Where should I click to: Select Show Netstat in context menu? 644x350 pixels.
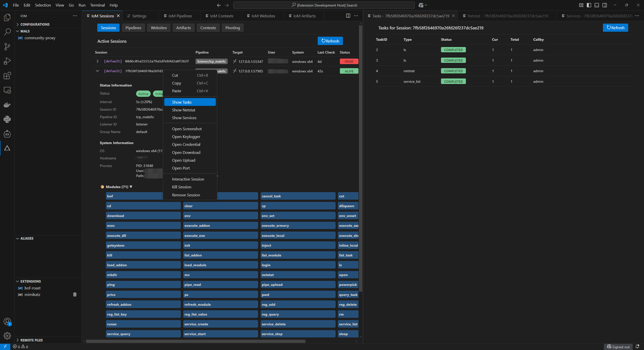184,110
